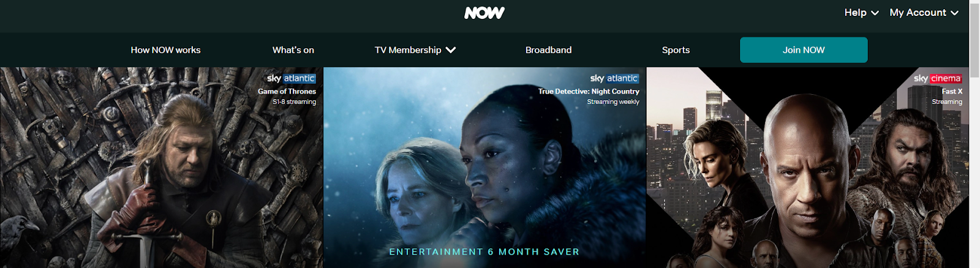
Task: Click the Fast X title text
Action: (952, 91)
